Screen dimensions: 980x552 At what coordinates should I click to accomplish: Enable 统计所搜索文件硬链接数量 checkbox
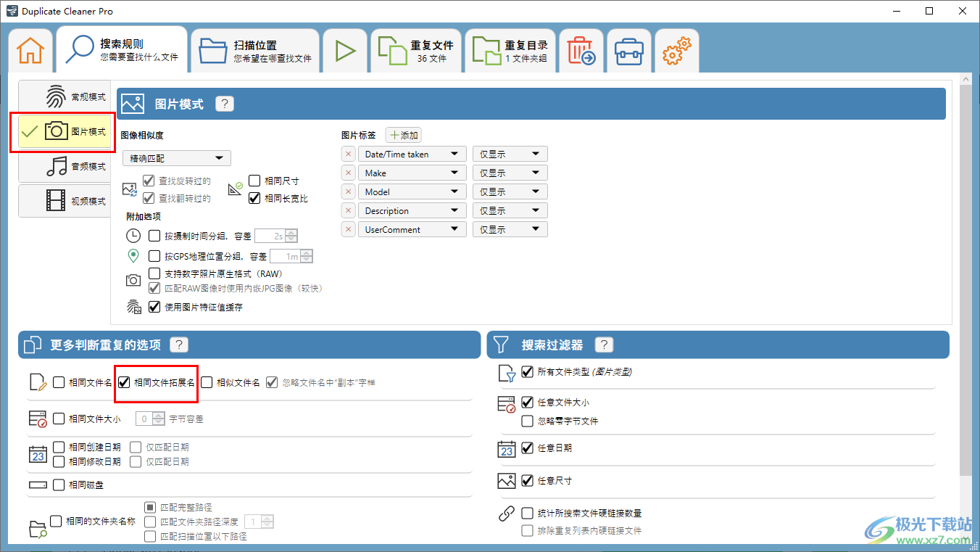click(x=527, y=514)
